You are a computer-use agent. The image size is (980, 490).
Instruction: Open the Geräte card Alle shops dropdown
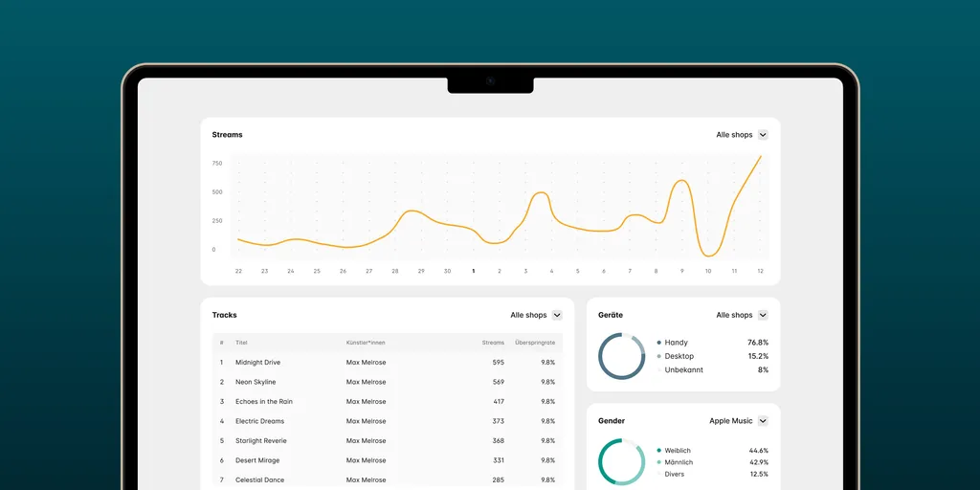pos(763,315)
